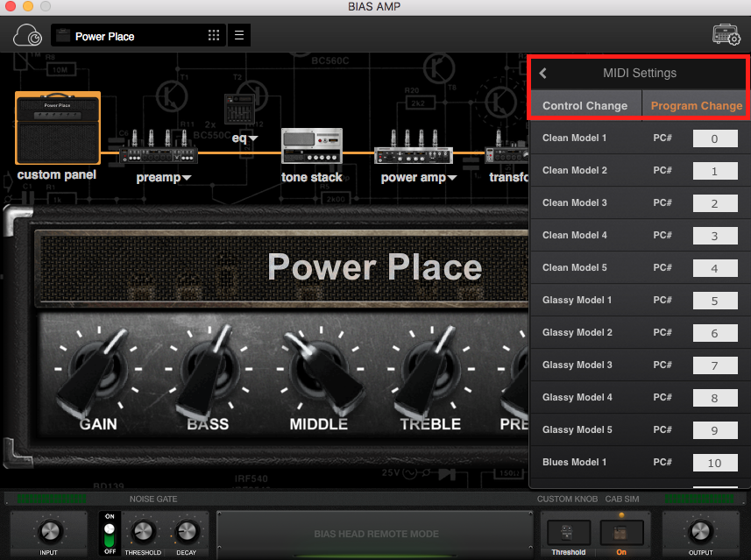The width and height of the screenshot is (751, 560).
Task: Select the eq module icon in the chain
Action: pos(239,109)
